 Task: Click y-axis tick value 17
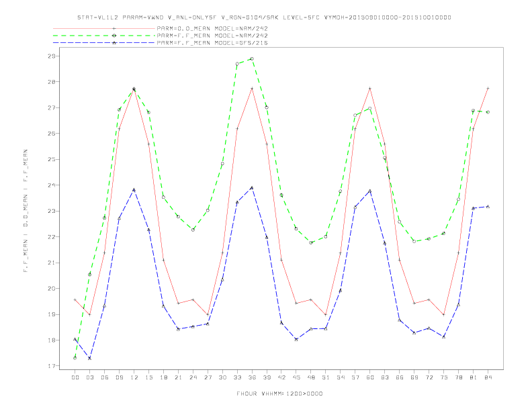(x=52, y=366)
